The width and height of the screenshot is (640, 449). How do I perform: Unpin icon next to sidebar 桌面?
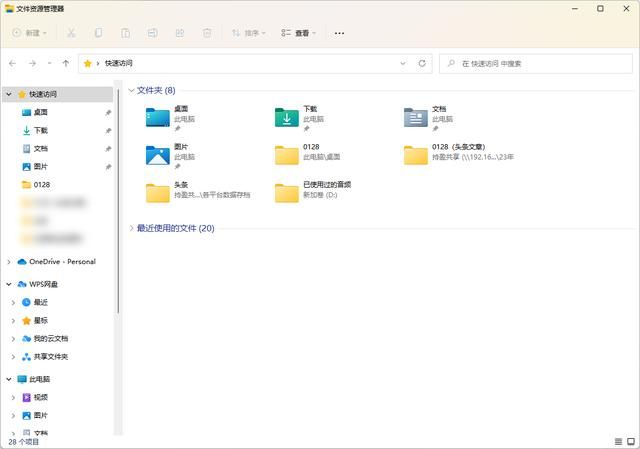coord(108,112)
